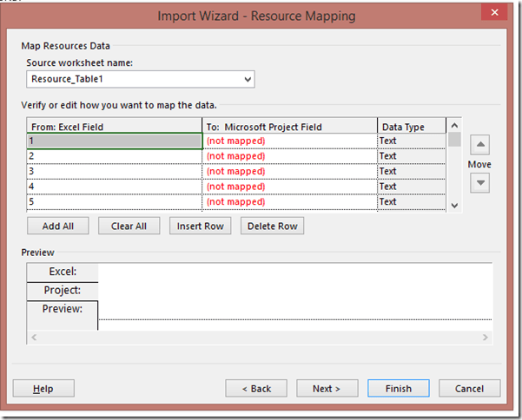
Task: Go to previous step with Back button
Action: (255, 389)
